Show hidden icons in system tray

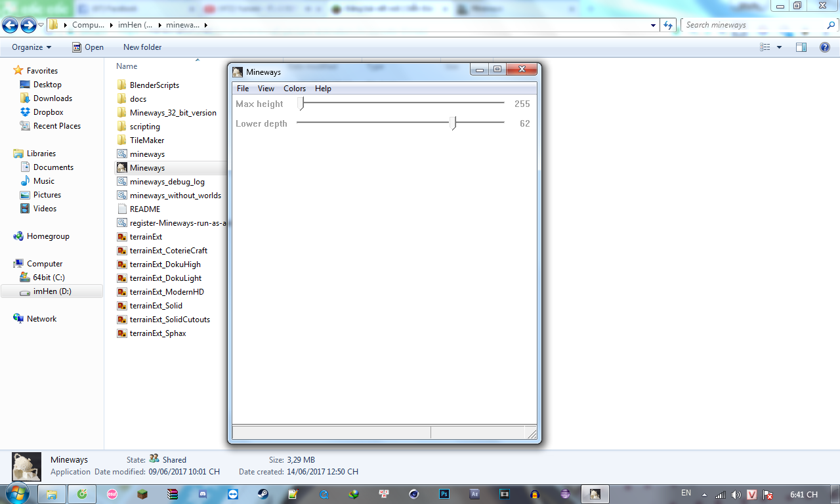(x=704, y=494)
